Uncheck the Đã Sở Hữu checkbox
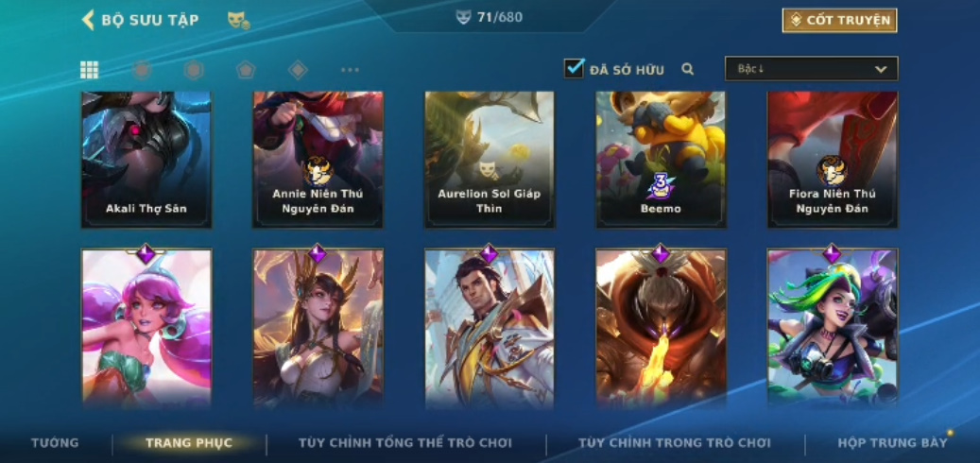The image size is (980, 463). pyautogui.click(x=574, y=68)
